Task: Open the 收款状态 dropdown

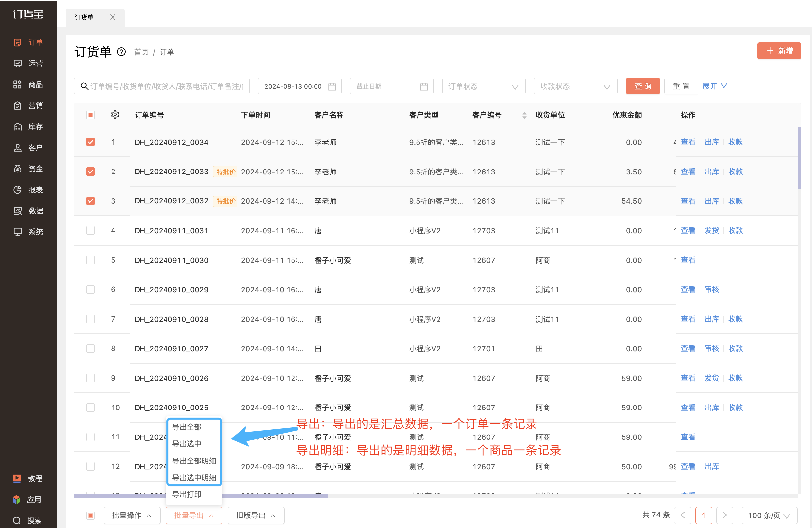Action: click(575, 86)
